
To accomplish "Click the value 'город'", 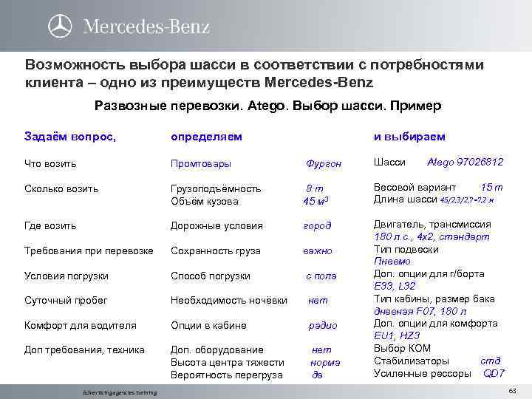I will [317, 226].
